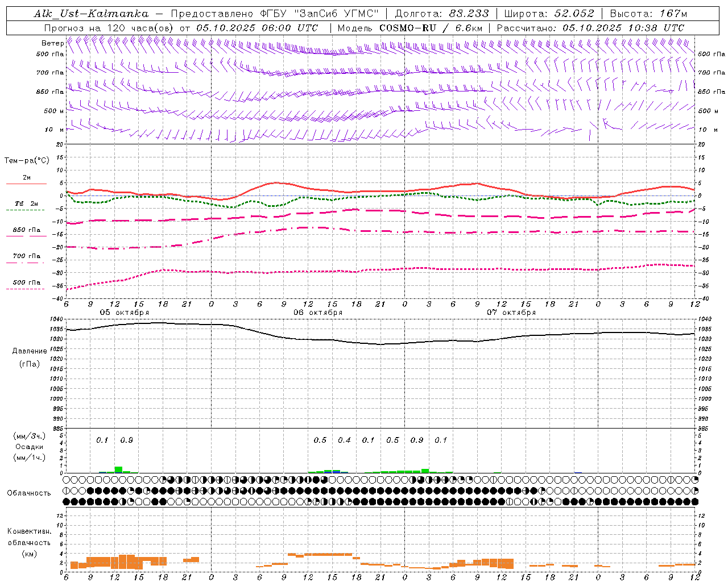Click the longitude value Долгота: 83.233
This screenshot has width=728, height=582.
pyautogui.click(x=441, y=14)
